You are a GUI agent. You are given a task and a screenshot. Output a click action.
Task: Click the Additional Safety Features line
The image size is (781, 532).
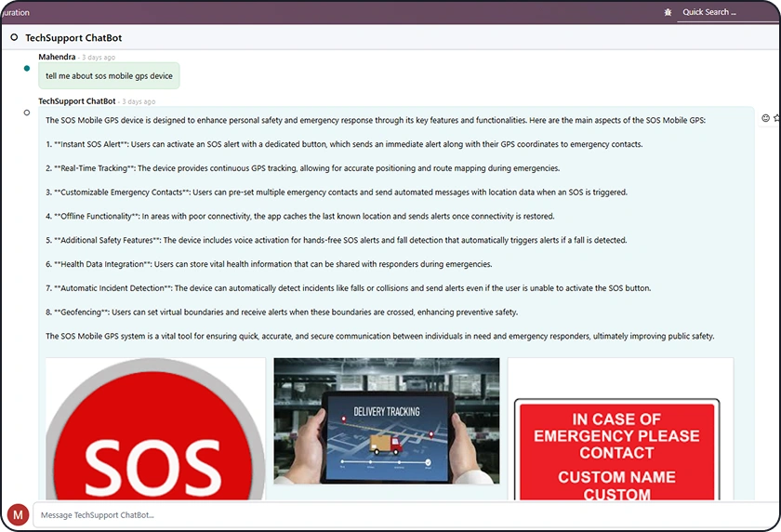pos(337,240)
